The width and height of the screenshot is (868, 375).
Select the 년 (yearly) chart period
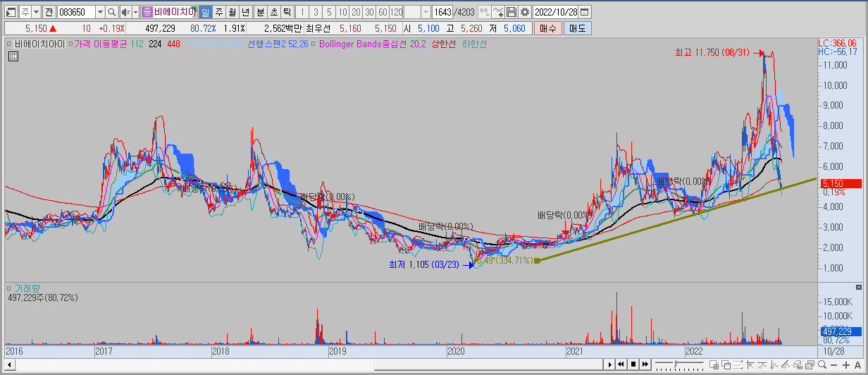click(x=245, y=12)
